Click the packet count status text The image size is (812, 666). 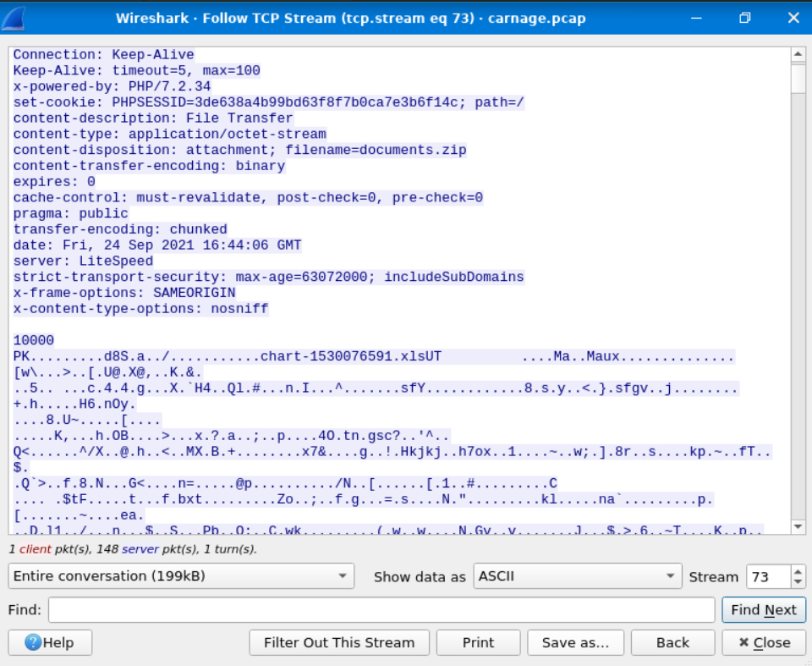(x=133, y=549)
